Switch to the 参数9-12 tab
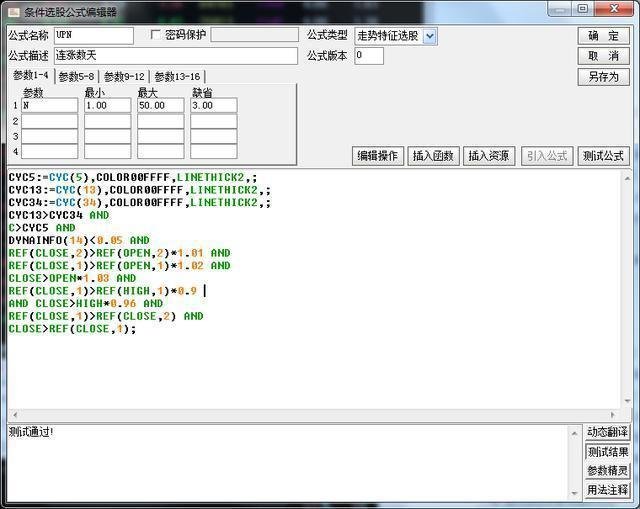Image resolution: width=640 pixels, height=509 pixels. (124, 76)
